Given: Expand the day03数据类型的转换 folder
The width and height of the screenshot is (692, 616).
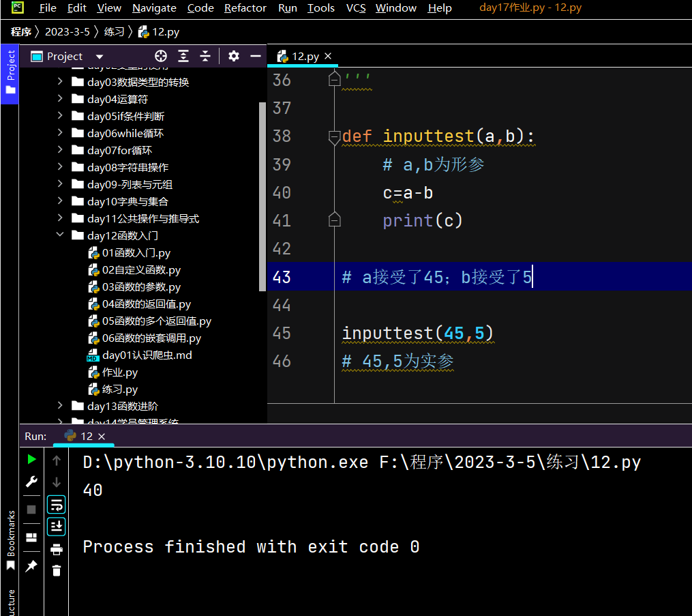Looking at the screenshot, I should [x=60, y=81].
